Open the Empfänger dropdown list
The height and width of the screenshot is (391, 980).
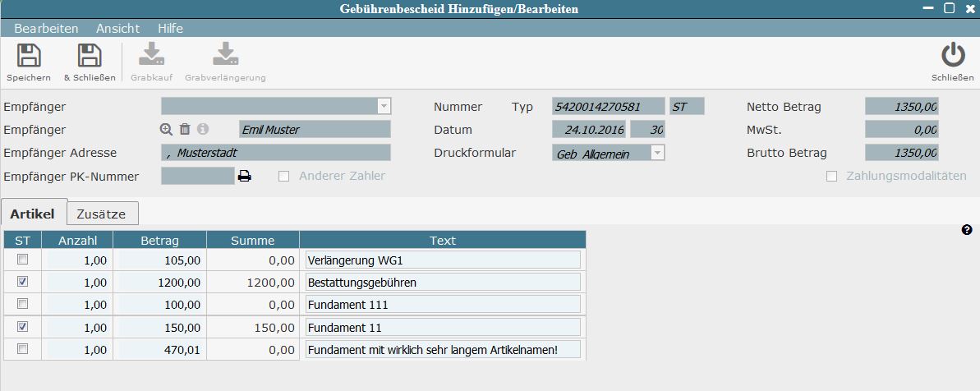[x=383, y=106]
